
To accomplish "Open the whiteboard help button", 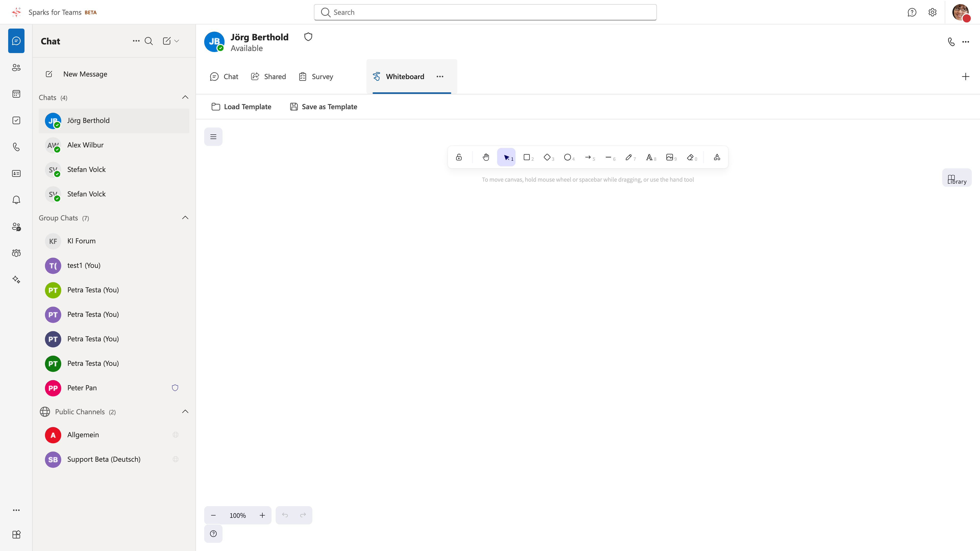I will (213, 533).
